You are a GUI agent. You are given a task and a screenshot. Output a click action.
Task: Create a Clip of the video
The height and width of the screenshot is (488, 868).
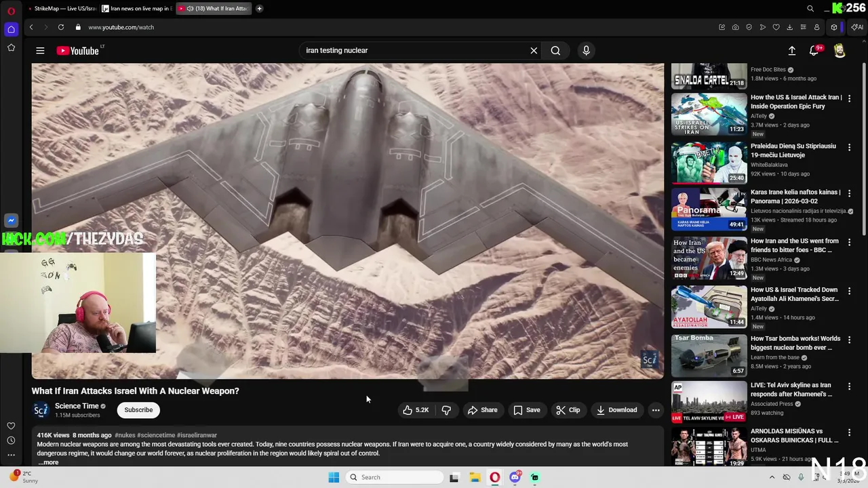568,410
